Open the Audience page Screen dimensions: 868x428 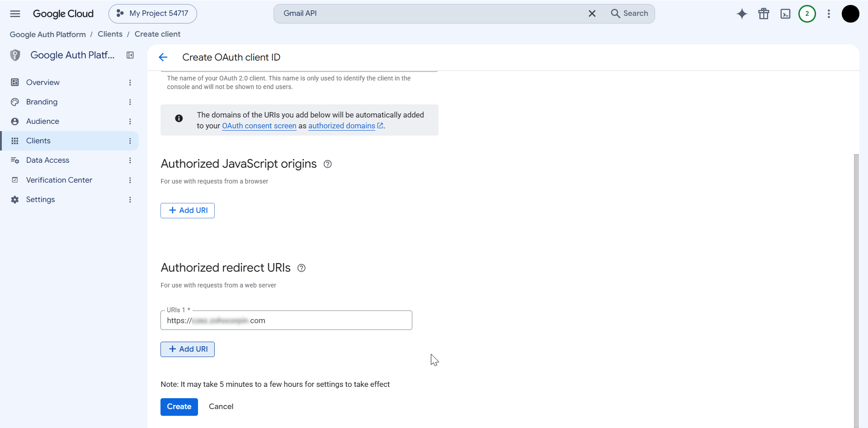tap(42, 121)
